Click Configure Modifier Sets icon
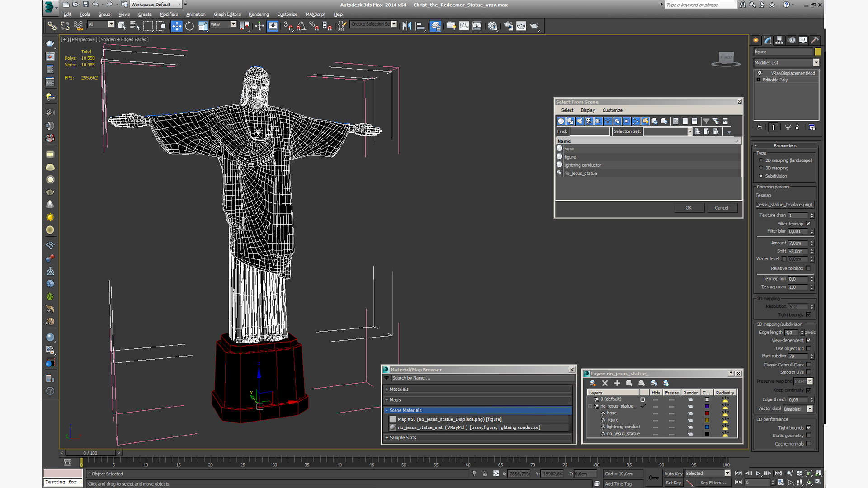The height and width of the screenshot is (488, 868). [812, 127]
